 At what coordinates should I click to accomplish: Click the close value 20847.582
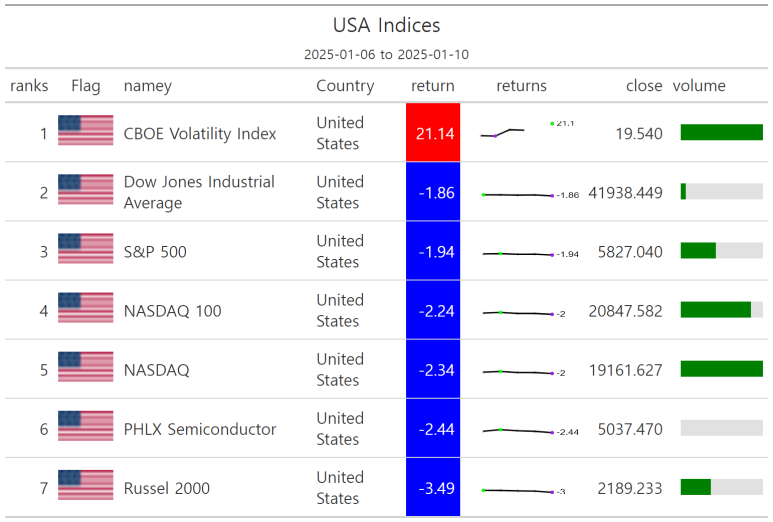pos(625,311)
